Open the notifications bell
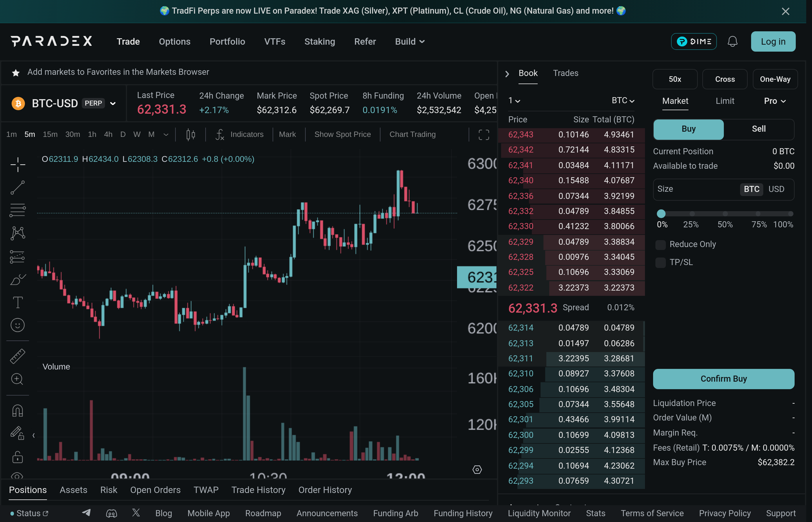Image resolution: width=812 pixels, height=522 pixels. [x=732, y=41]
